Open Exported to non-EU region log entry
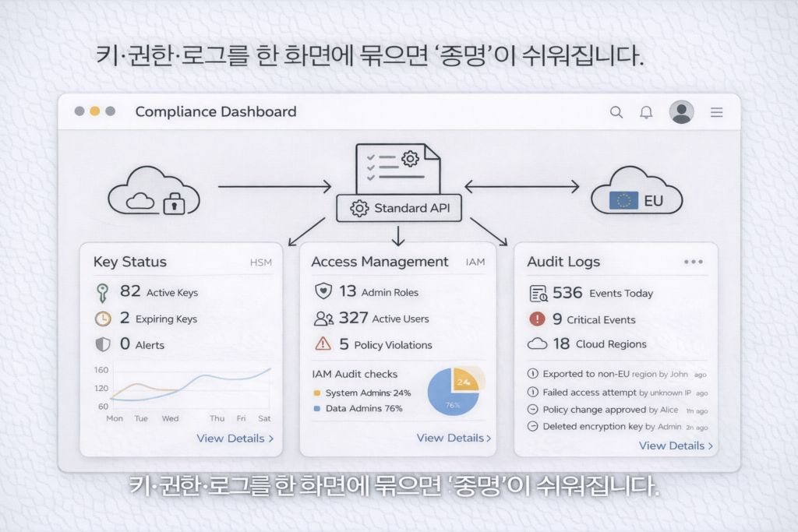This screenshot has width=798, height=532. [617, 375]
